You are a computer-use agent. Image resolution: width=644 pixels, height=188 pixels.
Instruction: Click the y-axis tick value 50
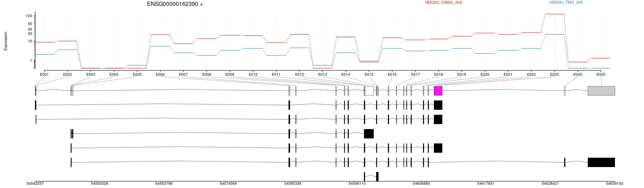click(x=30, y=24)
